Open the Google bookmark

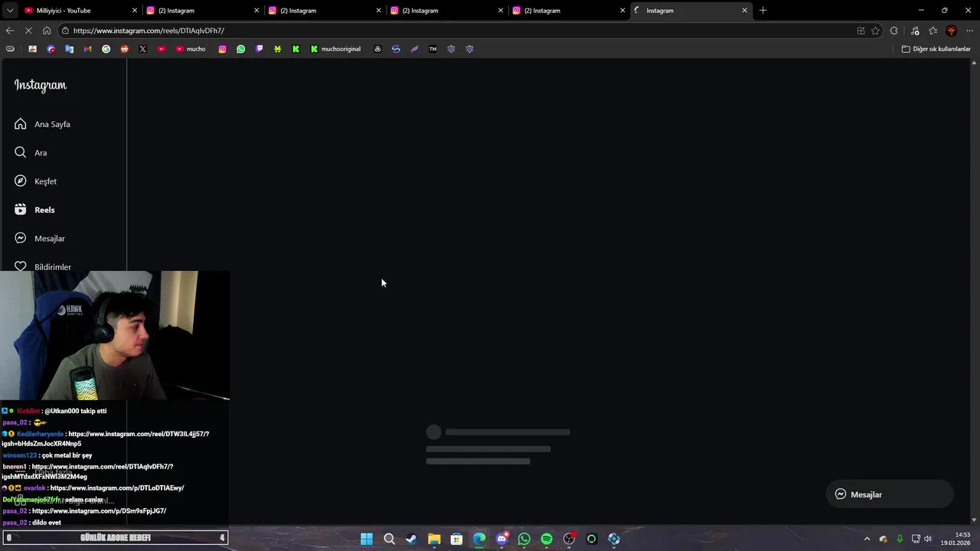click(106, 49)
